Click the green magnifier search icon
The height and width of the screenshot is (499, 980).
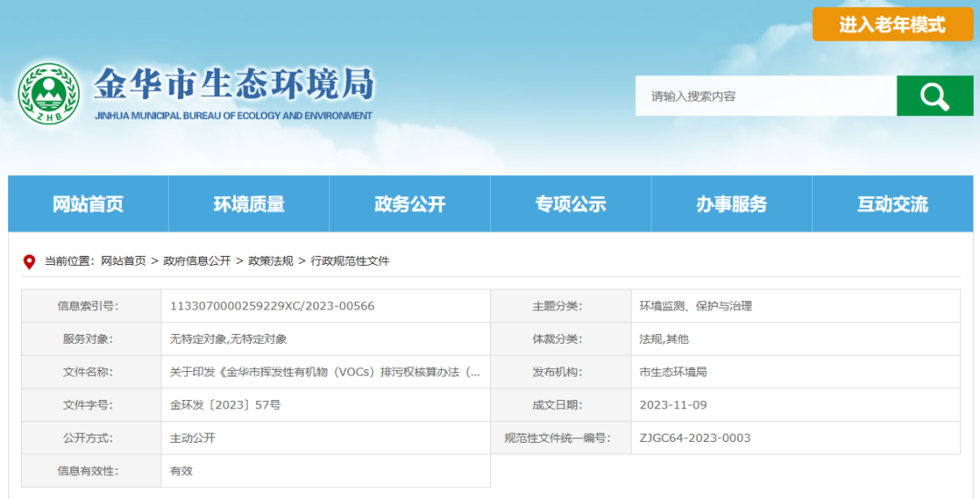[934, 95]
